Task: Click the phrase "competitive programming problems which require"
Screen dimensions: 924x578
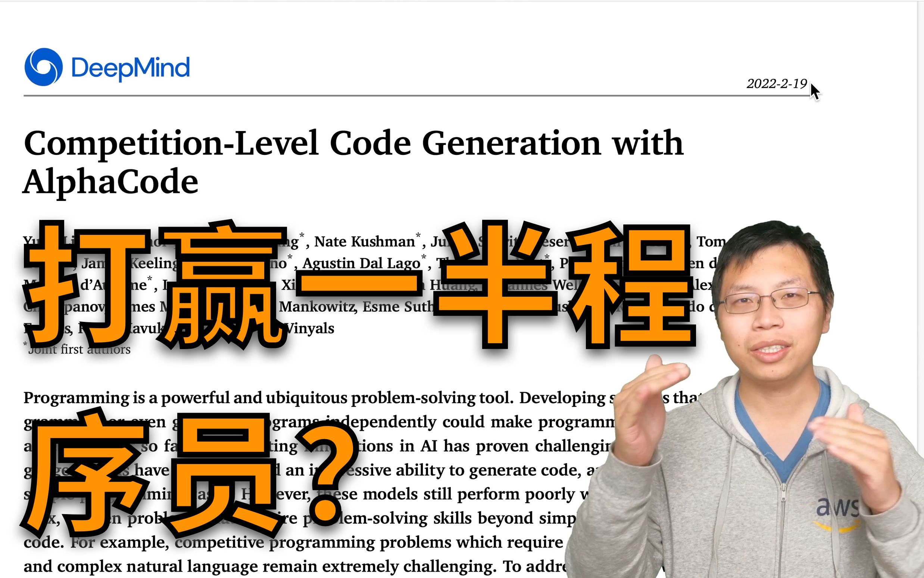Action: pyautogui.click(x=369, y=543)
